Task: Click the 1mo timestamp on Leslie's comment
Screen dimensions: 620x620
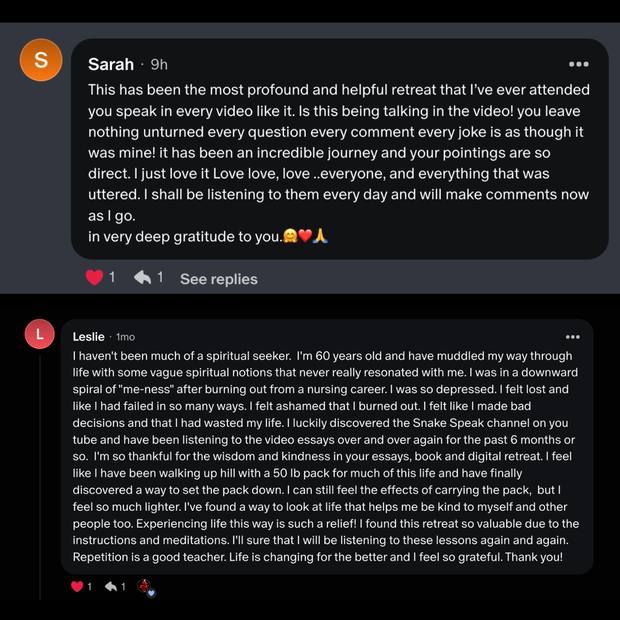Action: [125, 337]
